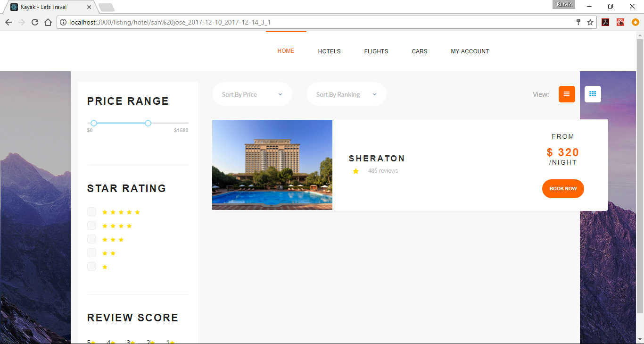This screenshot has width=644, height=344.
Task: Open HOTELS nav item
Action: 329,51
